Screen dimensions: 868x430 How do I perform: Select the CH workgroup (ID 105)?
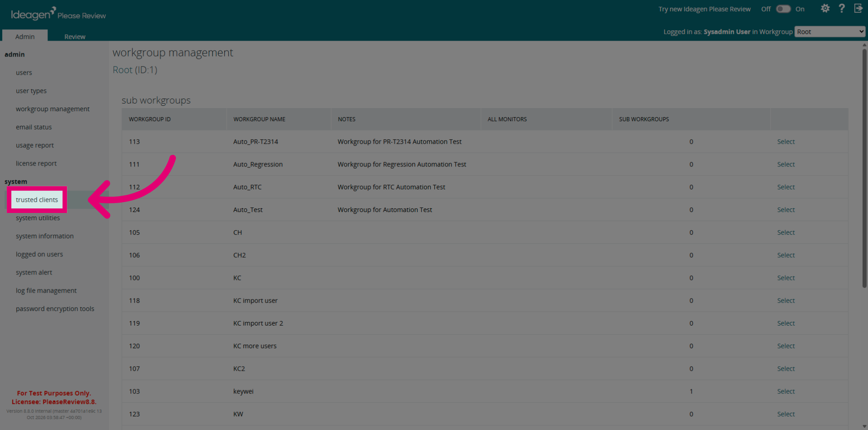coord(786,232)
